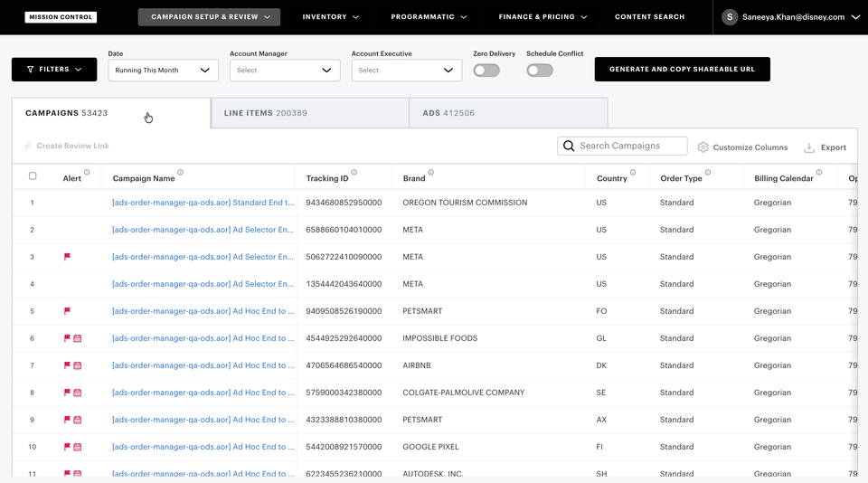Click the Create Review Link text
868x483 pixels.
72,146
